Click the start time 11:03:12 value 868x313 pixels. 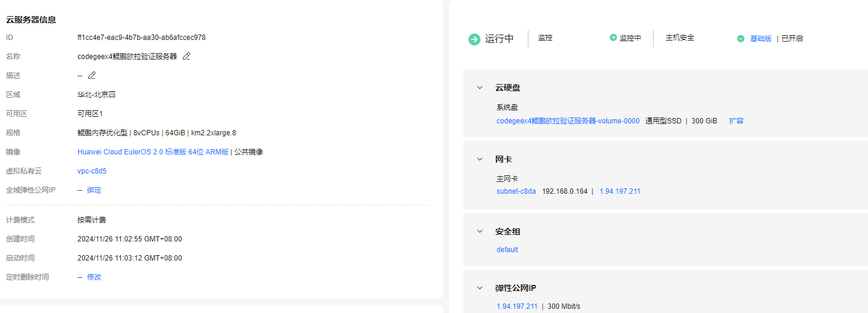tap(130, 258)
